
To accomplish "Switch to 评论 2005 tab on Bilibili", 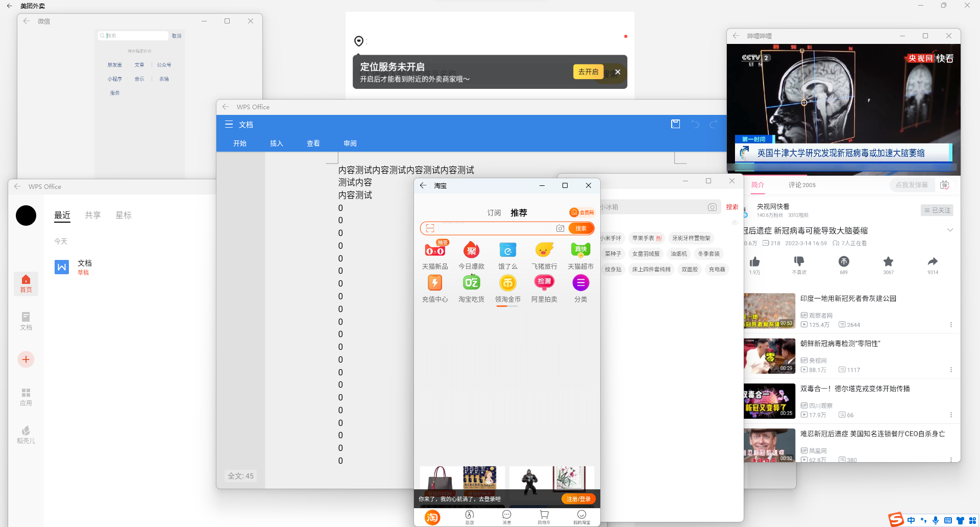I will coord(802,185).
